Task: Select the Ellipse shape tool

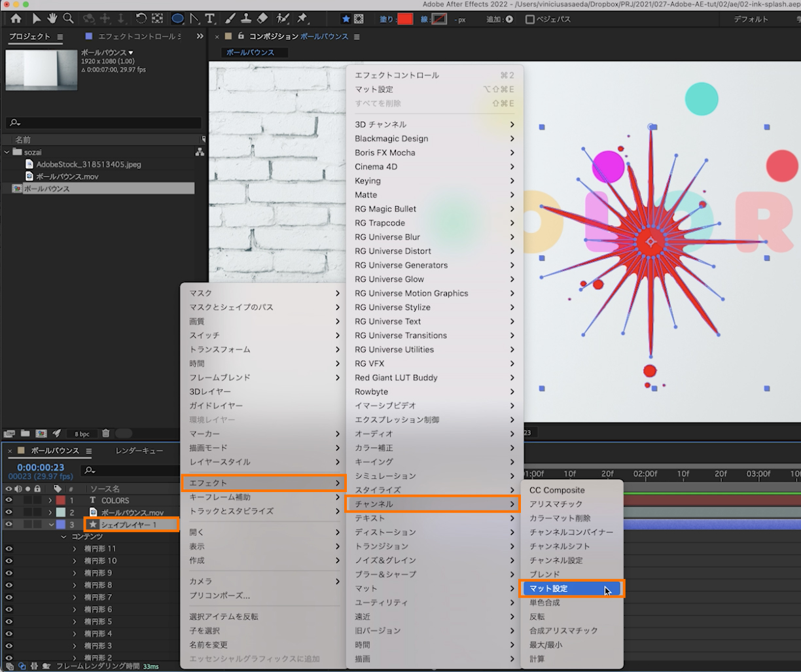Action: [x=177, y=19]
